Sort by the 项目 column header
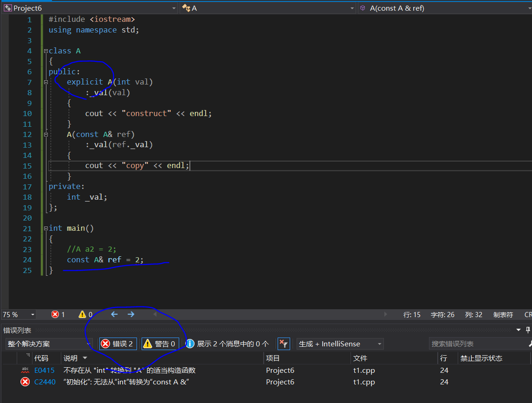Screen dimensions: 532x403 click(x=273, y=358)
